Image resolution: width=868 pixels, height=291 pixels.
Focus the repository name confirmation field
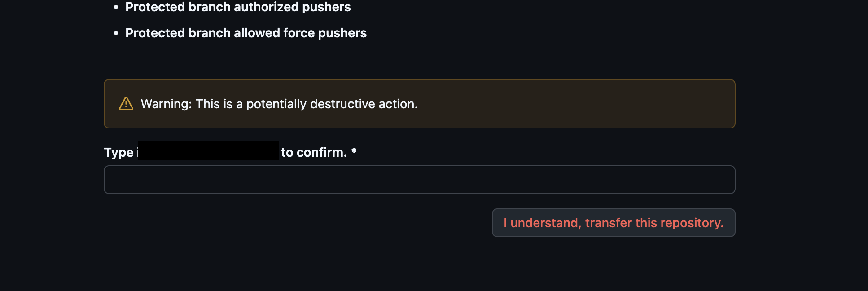click(x=419, y=180)
